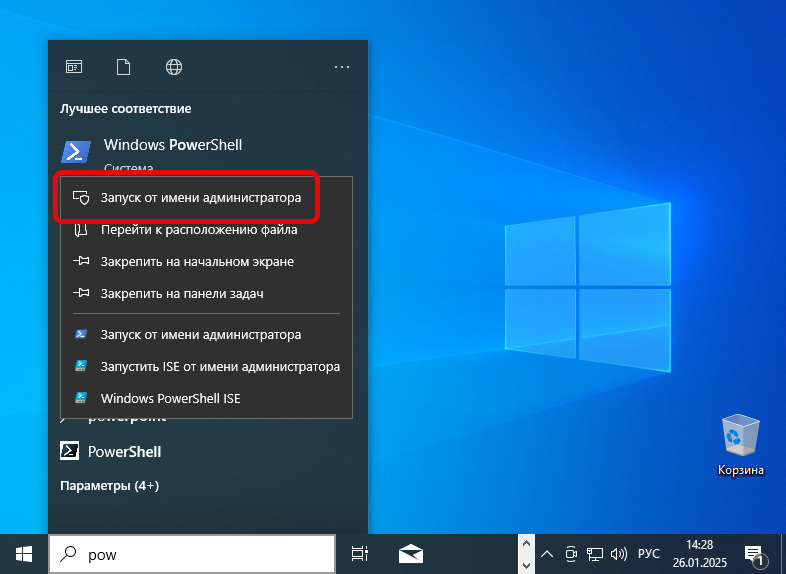This screenshot has width=786, height=574.
Task: Open Task View on the taskbar
Action: tap(360, 554)
